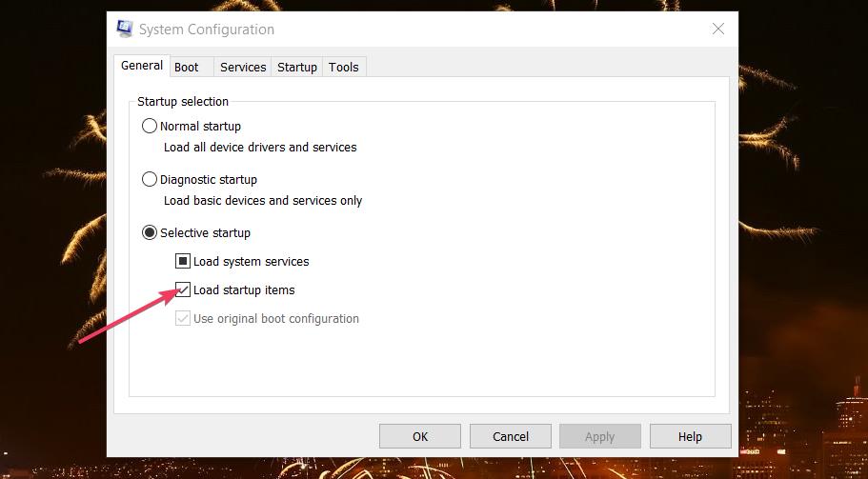The height and width of the screenshot is (479, 868).
Task: Select the Diagnostic startup radio button
Action: [150, 179]
